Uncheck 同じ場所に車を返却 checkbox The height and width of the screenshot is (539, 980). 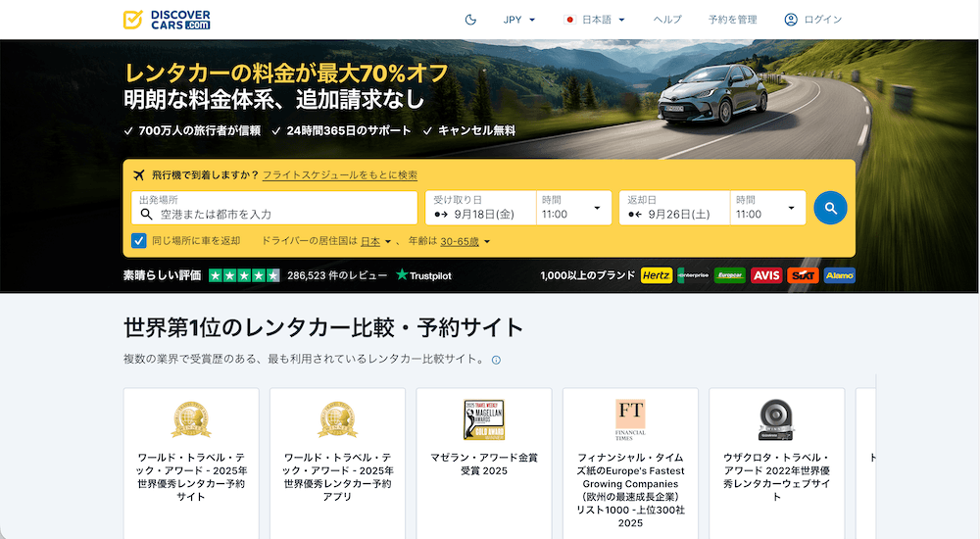[139, 241]
